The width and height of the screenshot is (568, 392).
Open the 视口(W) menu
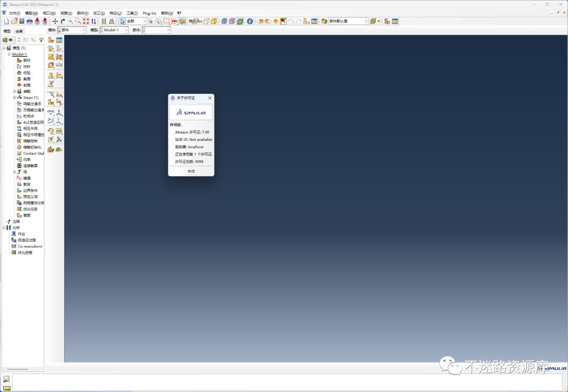click(x=49, y=13)
